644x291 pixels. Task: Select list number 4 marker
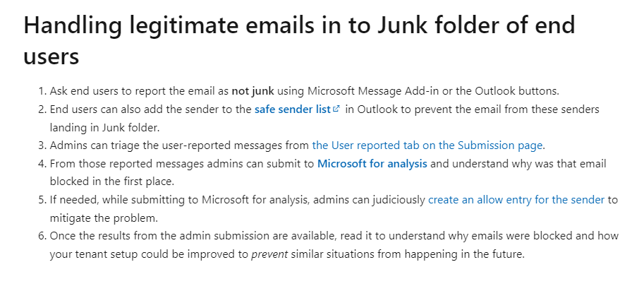(x=43, y=164)
